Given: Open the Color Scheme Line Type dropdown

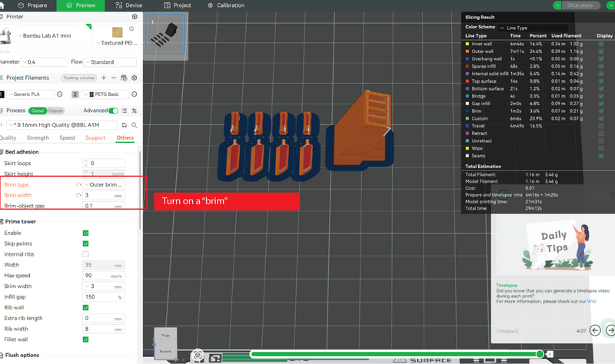Looking at the screenshot, I should pos(533,28).
